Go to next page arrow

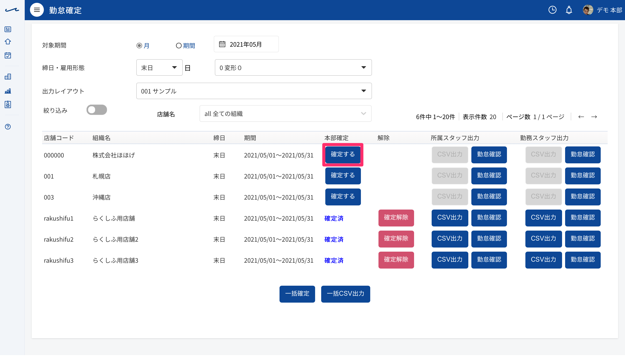click(594, 117)
